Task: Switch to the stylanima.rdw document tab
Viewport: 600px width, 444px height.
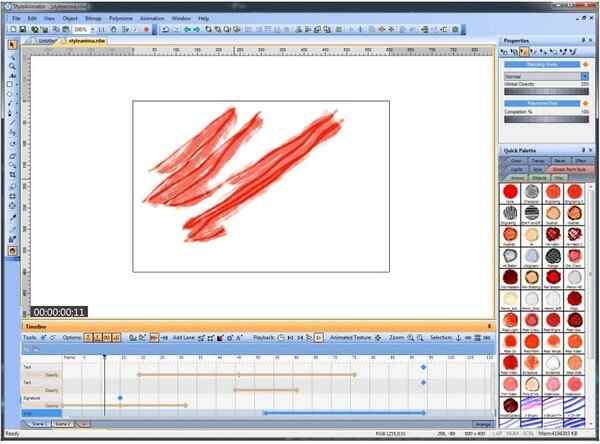Action: point(84,42)
